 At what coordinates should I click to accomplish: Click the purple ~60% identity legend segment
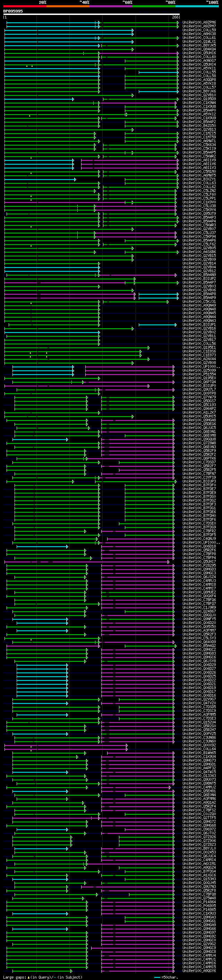[111, 6]
